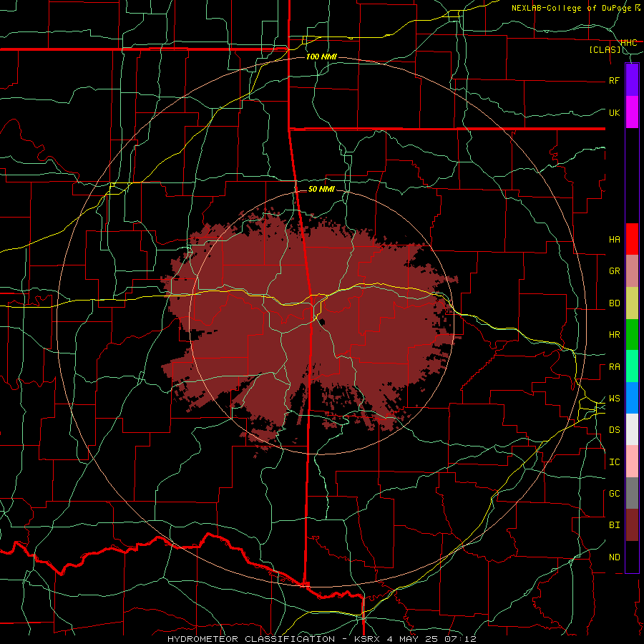644x644 pixels.
Task: Click the "BI" legend label
Action: tap(614, 525)
